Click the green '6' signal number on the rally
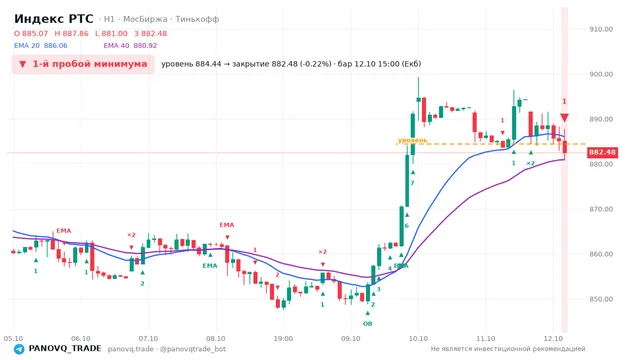Screen dimensions: 640x360 tap(407, 226)
